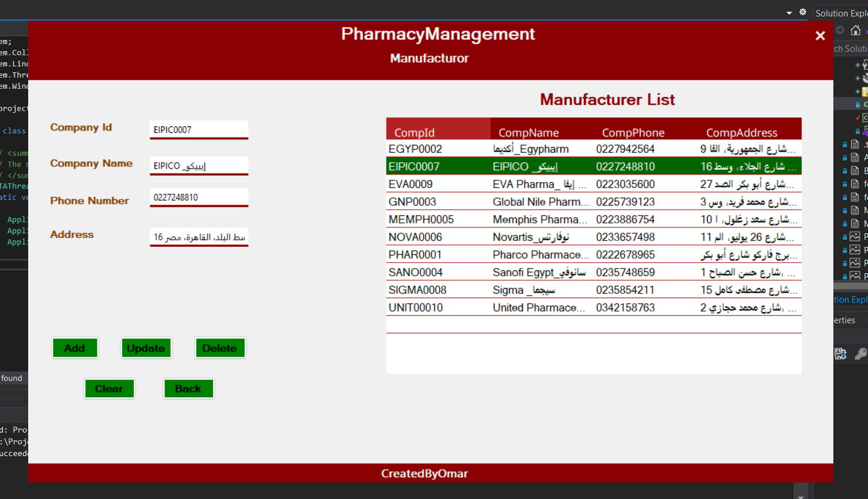Click into the Company Name input
This screenshot has height=499, width=868.
pyautogui.click(x=199, y=166)
